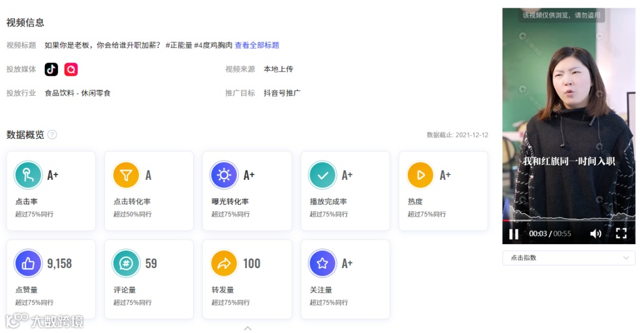Click the 曝光转化率 sun icon

[x=224, y=175]
